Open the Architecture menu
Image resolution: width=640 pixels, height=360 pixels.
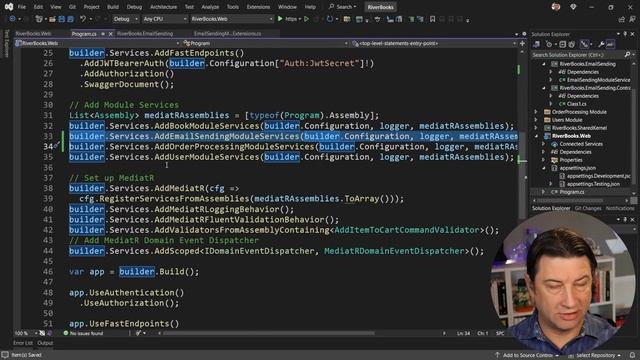pyautogui.click(x=163, y=7)
